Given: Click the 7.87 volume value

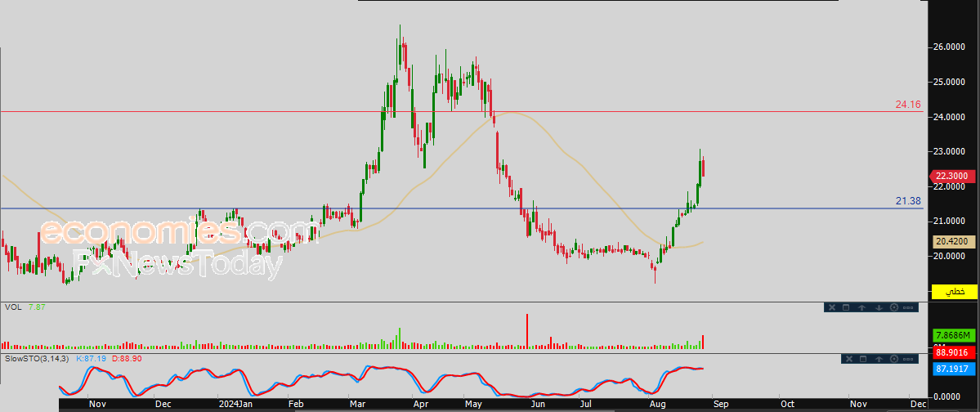Looking at the screenshot, I should (x=37, y=307).
